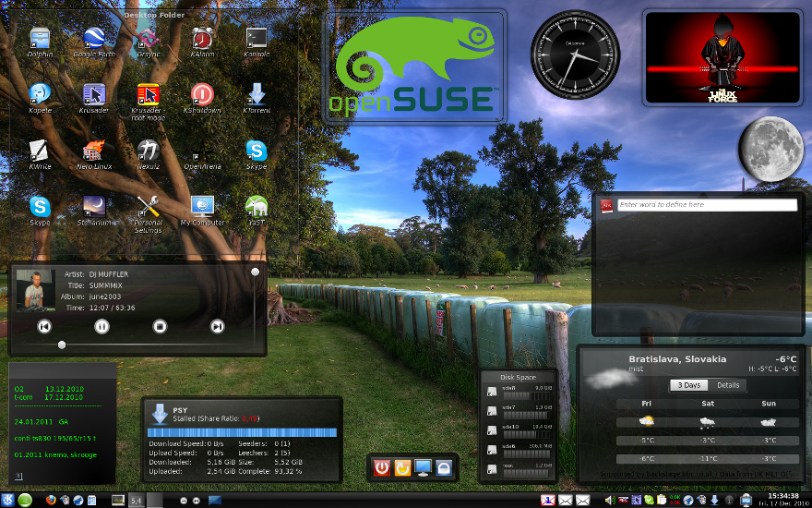Screen dimensions: 812x508
Task: Click the analog clock widget
Action: [575, 55]
